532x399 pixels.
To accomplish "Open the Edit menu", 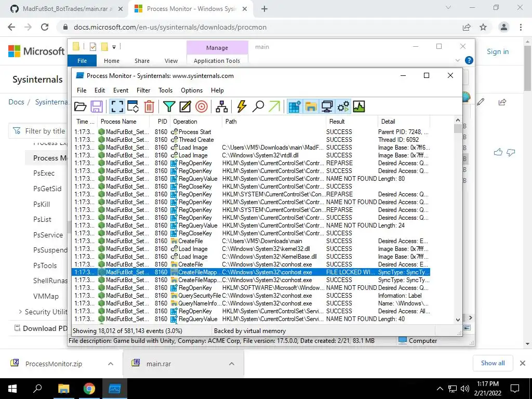I will click(100, 90).
